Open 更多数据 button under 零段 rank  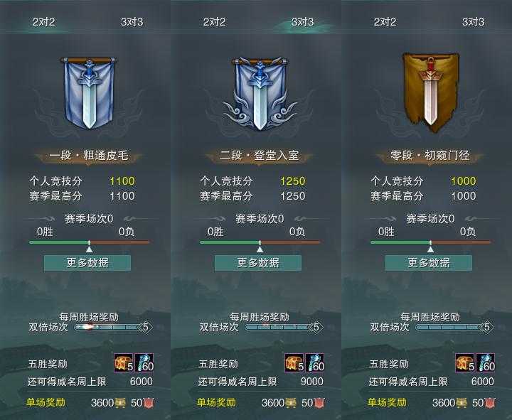(x=429, y=263)
